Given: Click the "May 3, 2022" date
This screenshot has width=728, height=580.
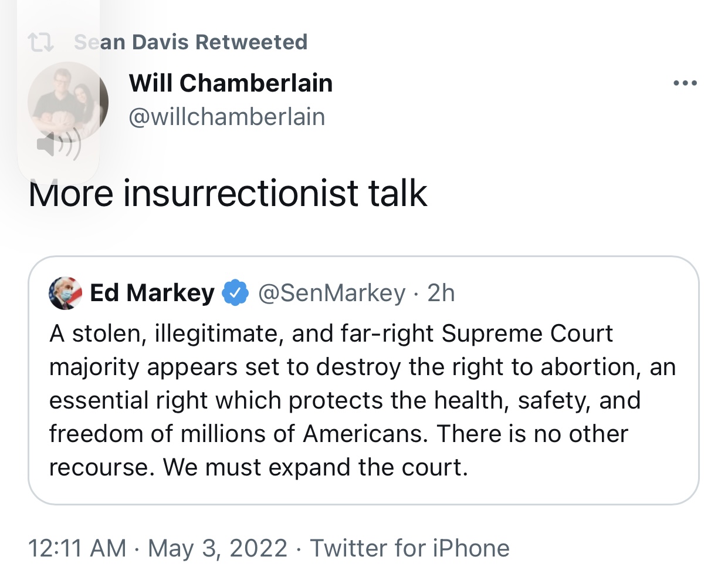Looking at the screenshot, I should coord(218,548).
